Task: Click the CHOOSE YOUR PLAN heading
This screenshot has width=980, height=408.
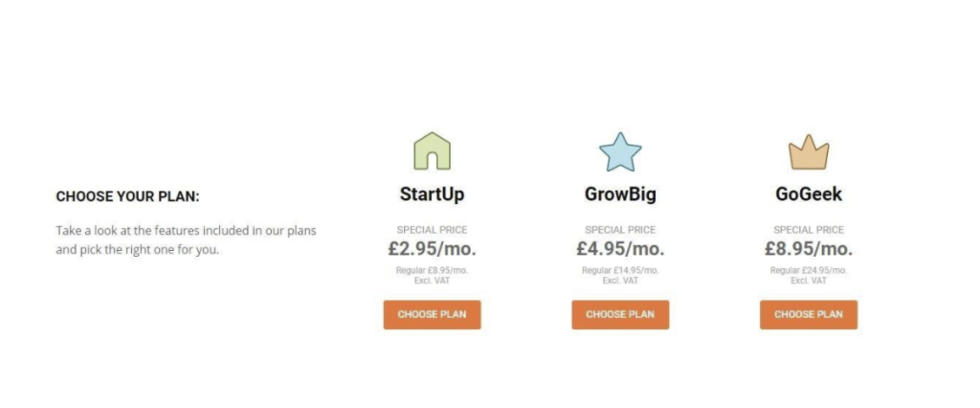Action: pos(127,196)
